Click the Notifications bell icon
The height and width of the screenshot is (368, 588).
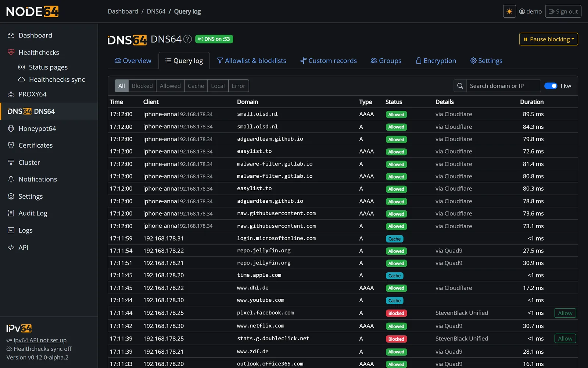pos(11,179)
